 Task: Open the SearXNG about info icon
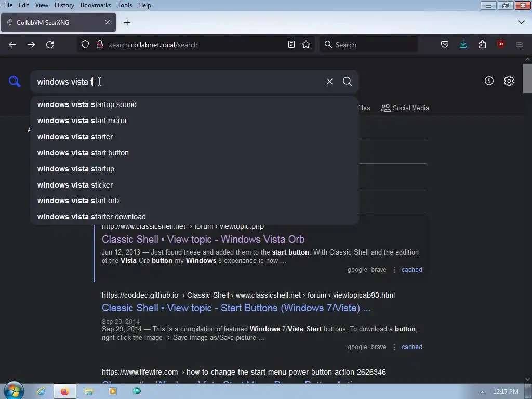[x=489, y=81]
